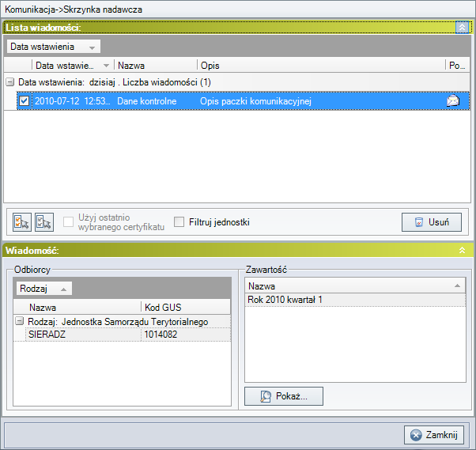The width and height of the screenshot is (476, 450).
Task: Click the deselect all messages icon
Action: pyautogui.click(x=44, y=222)
